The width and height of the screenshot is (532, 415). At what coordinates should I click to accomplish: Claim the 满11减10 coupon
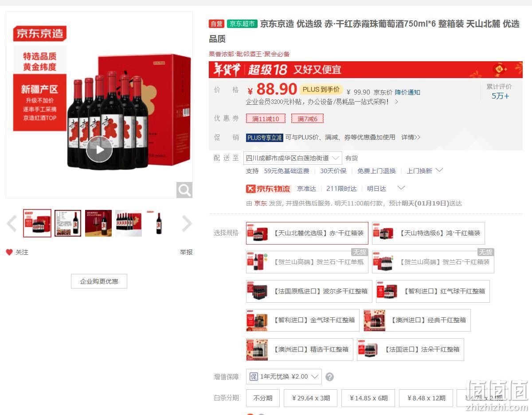[x=266, y=119]
